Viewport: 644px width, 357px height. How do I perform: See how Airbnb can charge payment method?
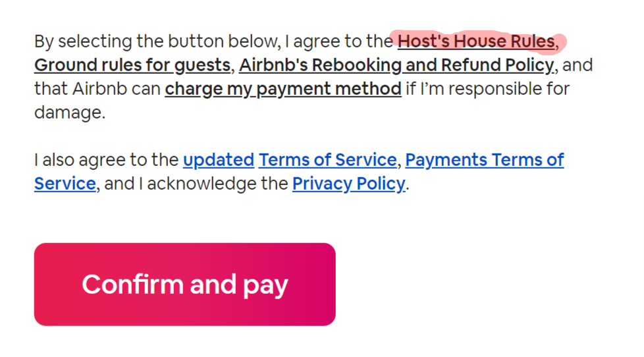tap(282, 88)
